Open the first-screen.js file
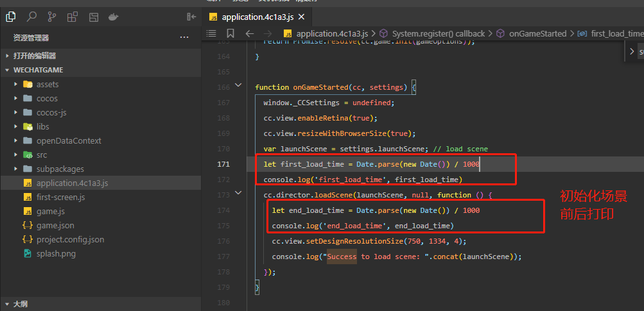644x311 pixels. [x=101, y=198]
